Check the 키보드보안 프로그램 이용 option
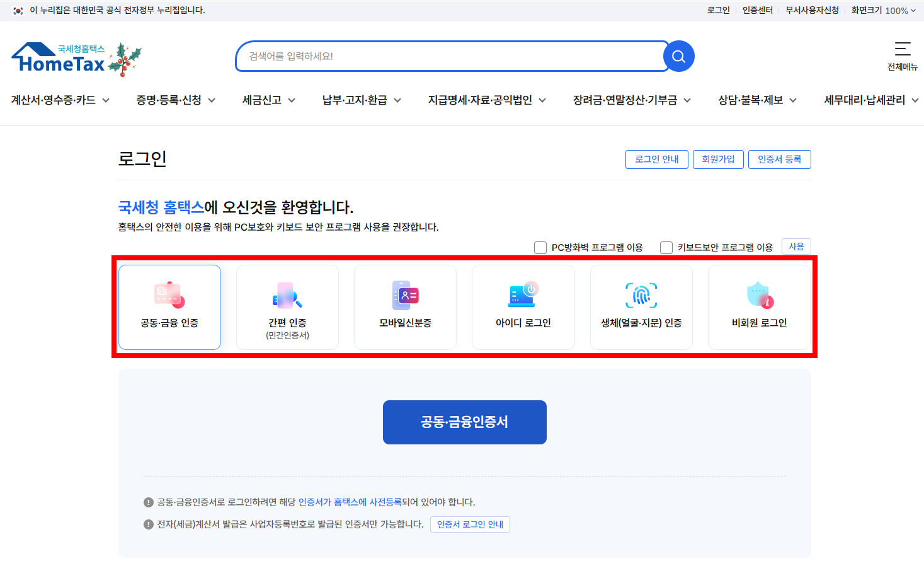Image resolution: width=924 pixels, height=561 pixels. 666,247
